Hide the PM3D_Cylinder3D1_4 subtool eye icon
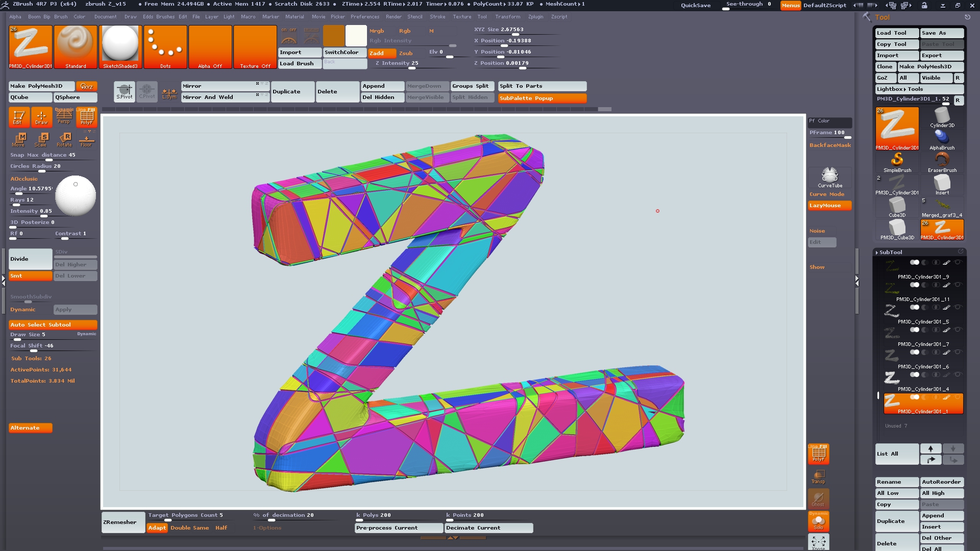The height and width of the screenshot is (551, 980). coord(958,374)
